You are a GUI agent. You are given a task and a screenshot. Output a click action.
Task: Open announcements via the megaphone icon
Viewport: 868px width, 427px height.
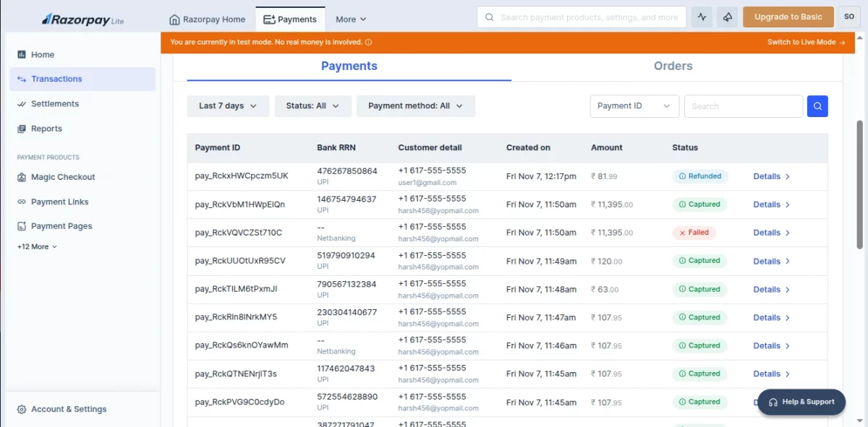(727, 16)
